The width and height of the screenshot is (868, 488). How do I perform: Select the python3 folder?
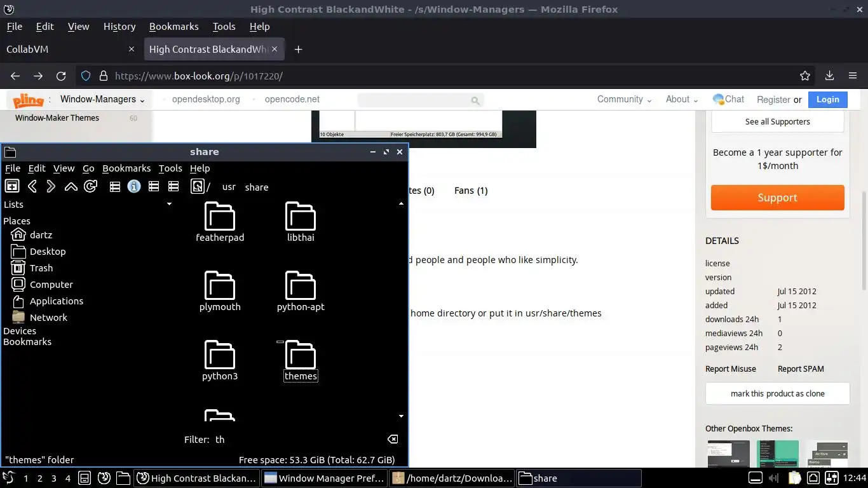(x=220, y=361)
